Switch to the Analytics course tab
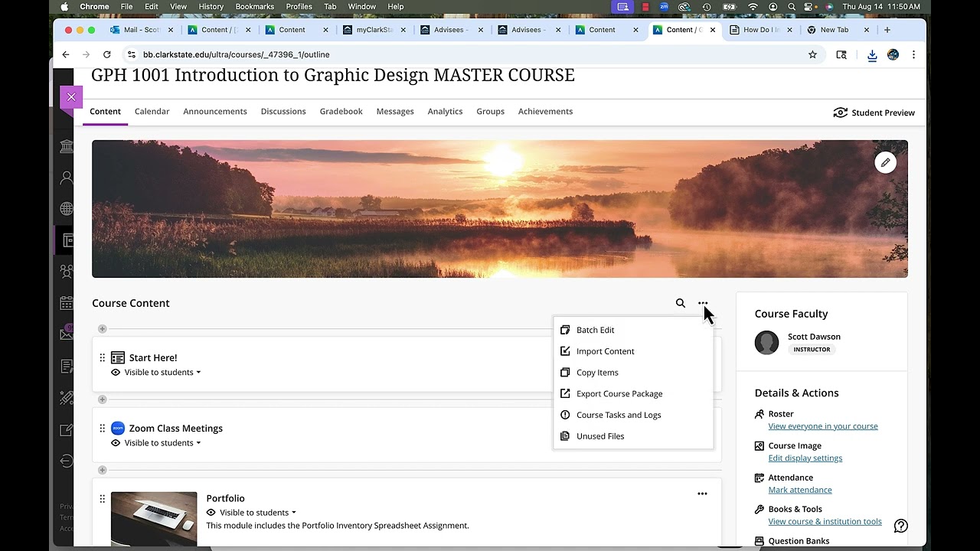The width and height of the screenshot is (980, 551). tap(445, 111)
